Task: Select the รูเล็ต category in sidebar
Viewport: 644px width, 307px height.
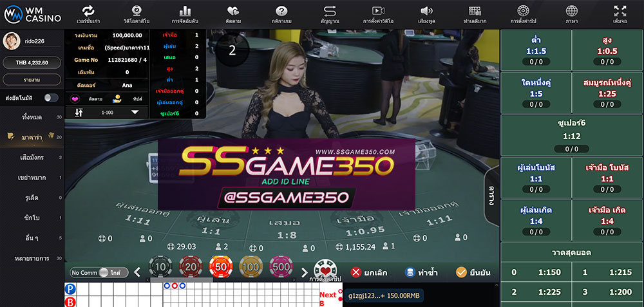Action: [x=32, y=198]
